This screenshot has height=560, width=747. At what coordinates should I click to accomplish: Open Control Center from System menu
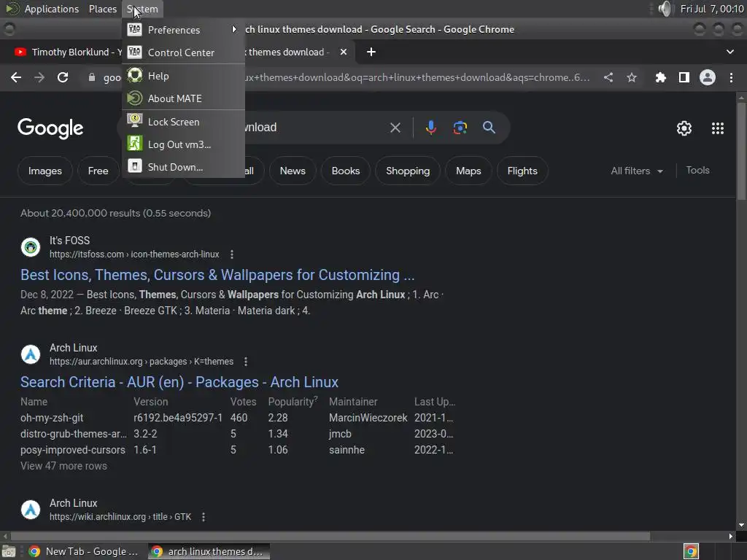(x=183, y=52)
